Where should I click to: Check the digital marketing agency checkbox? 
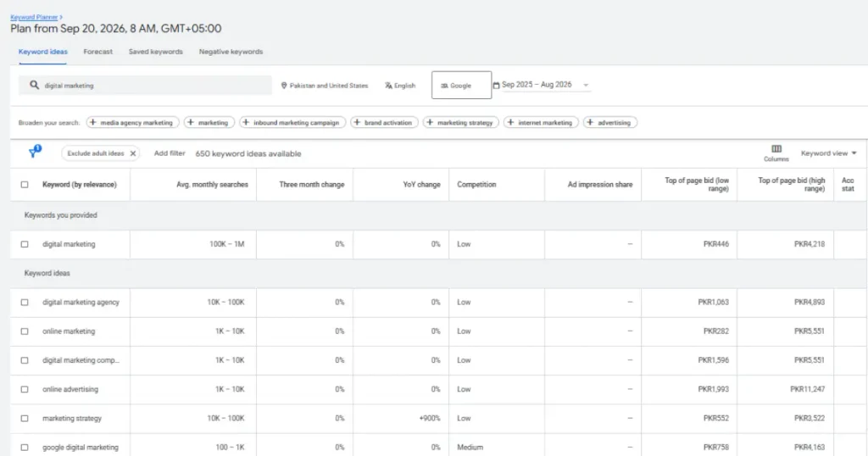pyautogui.click(x=25, y=302)
